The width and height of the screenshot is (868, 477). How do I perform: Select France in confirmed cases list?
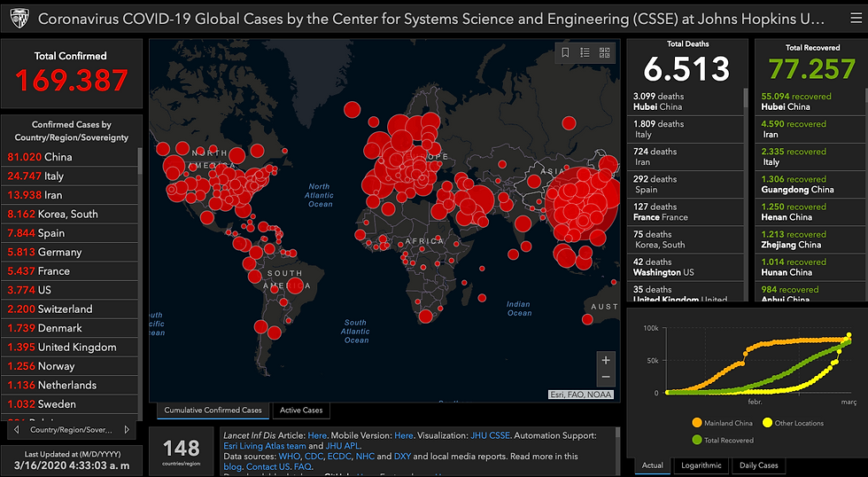coord(69,271)
